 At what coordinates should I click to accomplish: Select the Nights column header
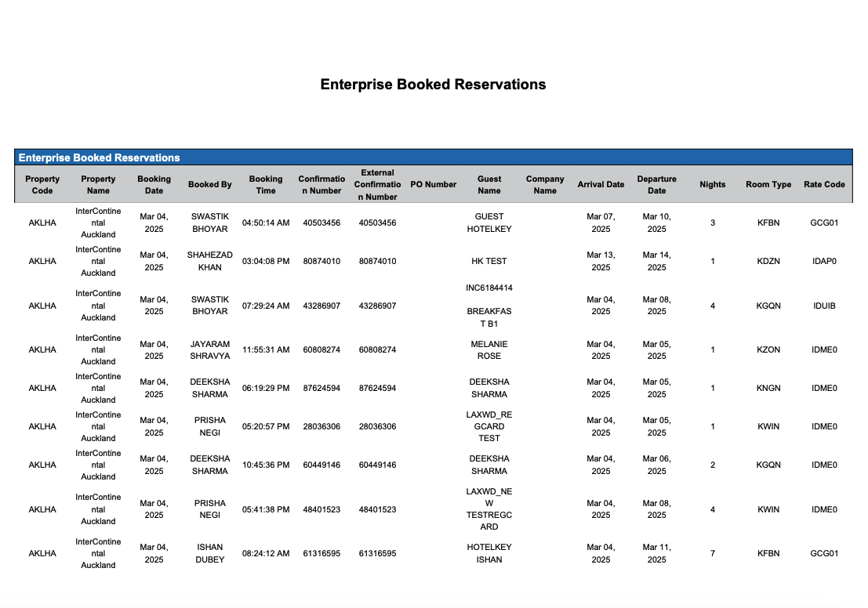712,185
